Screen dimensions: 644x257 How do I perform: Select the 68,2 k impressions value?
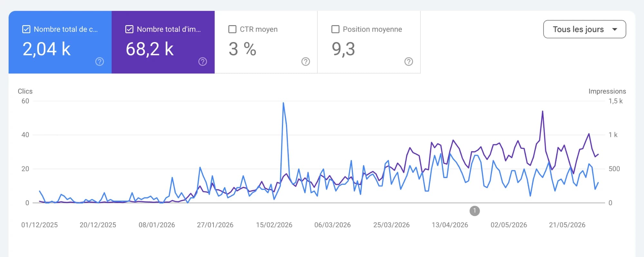pos(150,49)
